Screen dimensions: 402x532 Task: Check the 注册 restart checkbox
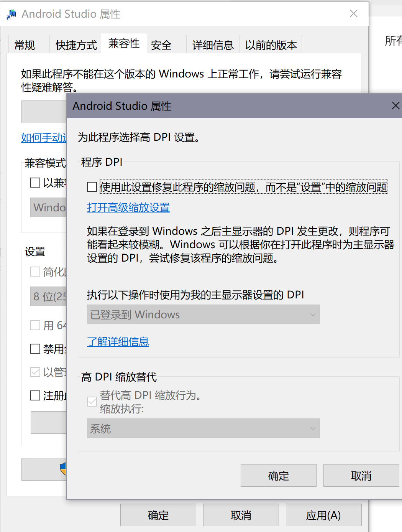tap(35, 395)
